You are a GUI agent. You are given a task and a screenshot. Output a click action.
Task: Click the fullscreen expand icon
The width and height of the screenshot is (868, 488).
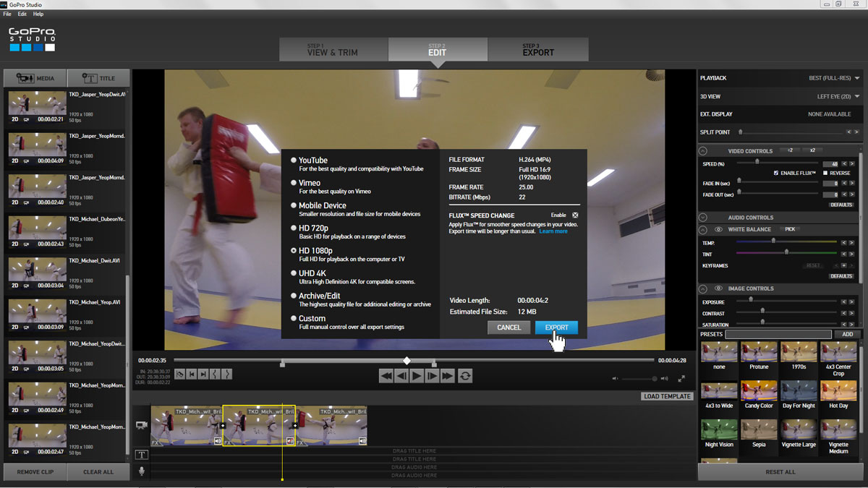click(681, 378)
